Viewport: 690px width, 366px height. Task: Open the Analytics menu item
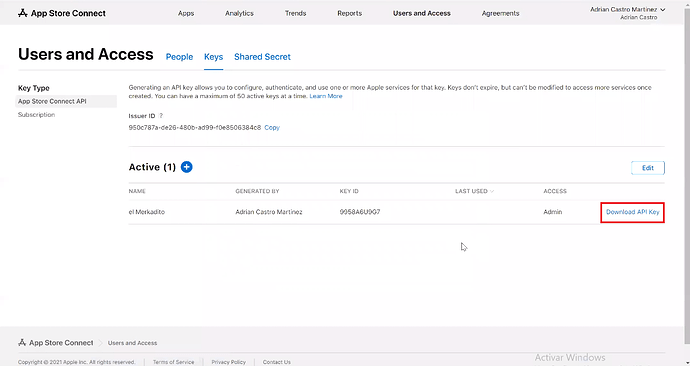click(239, 13)
